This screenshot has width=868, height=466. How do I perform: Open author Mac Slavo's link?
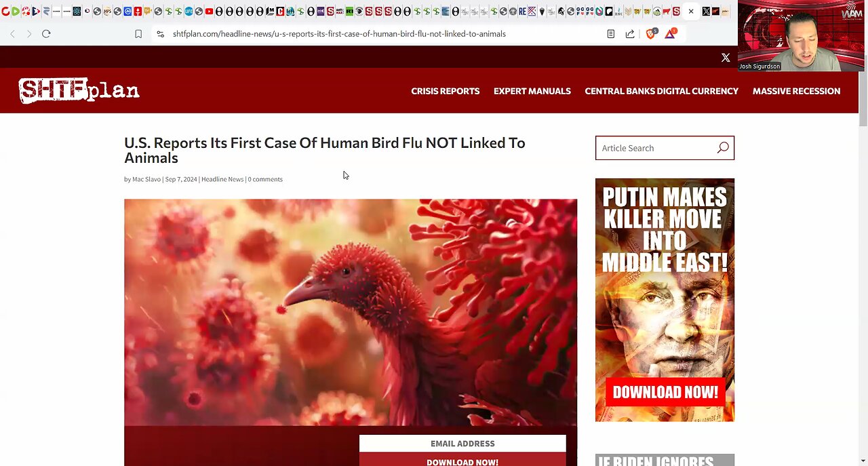pyautogui.click(x=146, y=179)
